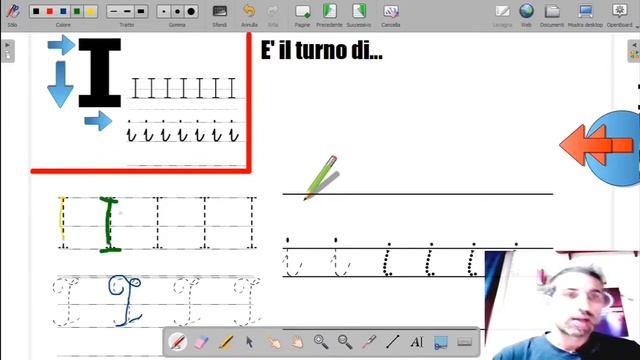The height and width of the screenshot is (360, 640).
Task: Open the virtual keyboard
Action: [464, 342]
